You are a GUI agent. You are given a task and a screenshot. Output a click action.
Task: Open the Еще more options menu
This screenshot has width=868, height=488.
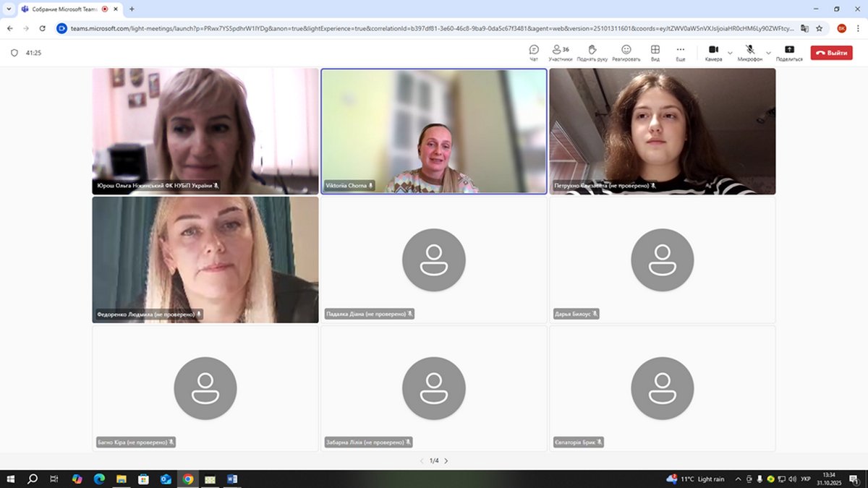pos(681,51)
